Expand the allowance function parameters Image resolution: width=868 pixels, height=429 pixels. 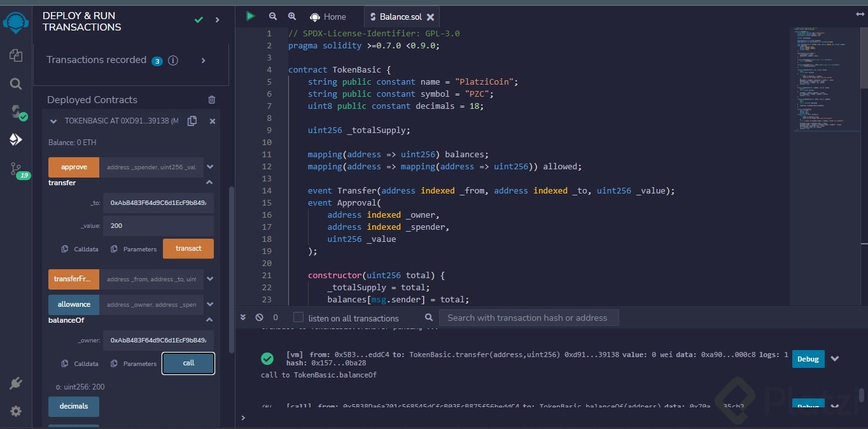[x=210, y=305]
